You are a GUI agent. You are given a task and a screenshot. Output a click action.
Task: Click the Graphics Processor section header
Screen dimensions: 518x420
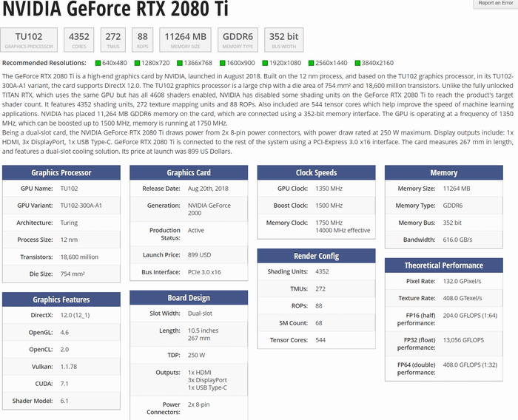[61, 173]
